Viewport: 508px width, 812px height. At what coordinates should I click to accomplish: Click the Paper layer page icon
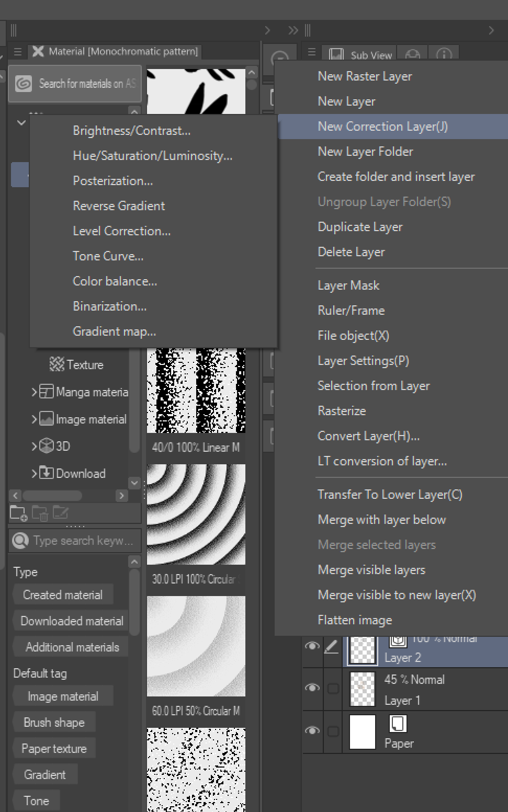tap(398, 724)
